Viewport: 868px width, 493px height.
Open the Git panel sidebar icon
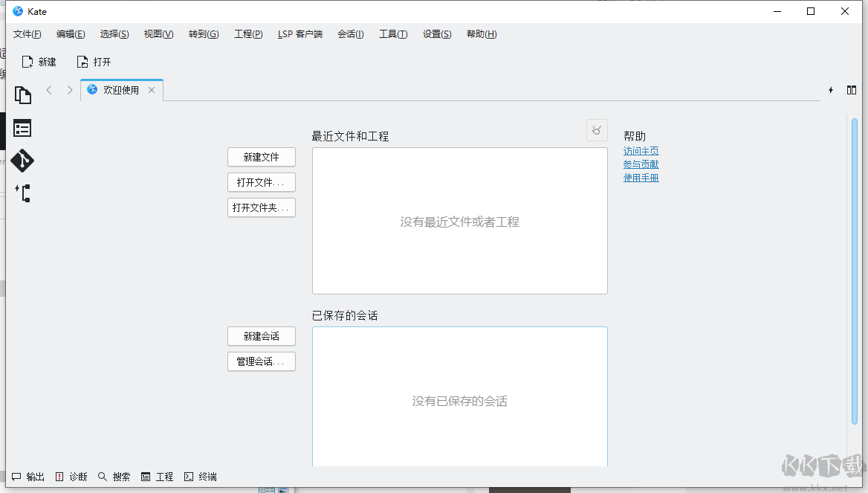pos(23,161)
